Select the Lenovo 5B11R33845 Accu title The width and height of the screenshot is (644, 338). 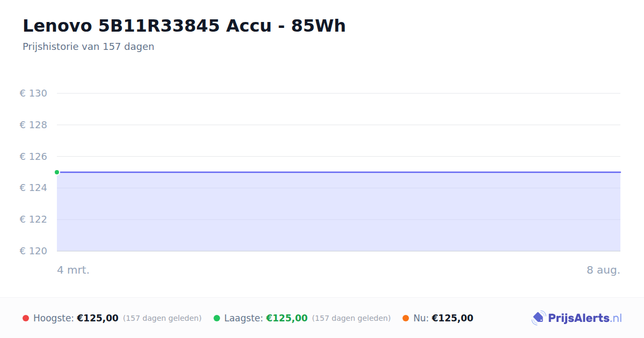(184, 26)
